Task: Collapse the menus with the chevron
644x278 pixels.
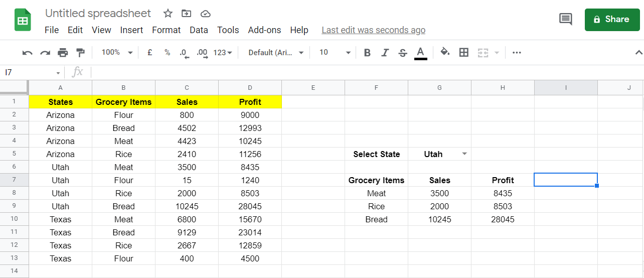Action: click(638, 52)
